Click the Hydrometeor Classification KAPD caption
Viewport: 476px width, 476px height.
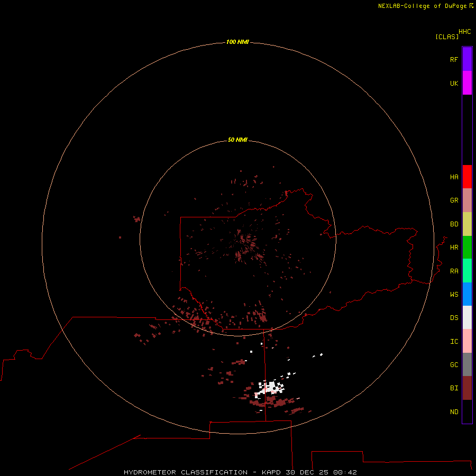tap(240, 472)
